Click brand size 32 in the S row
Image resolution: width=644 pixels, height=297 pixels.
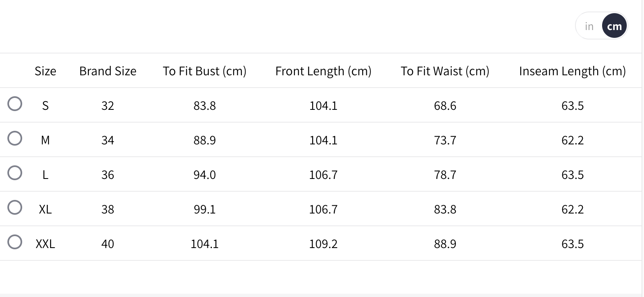coord(108,106)
